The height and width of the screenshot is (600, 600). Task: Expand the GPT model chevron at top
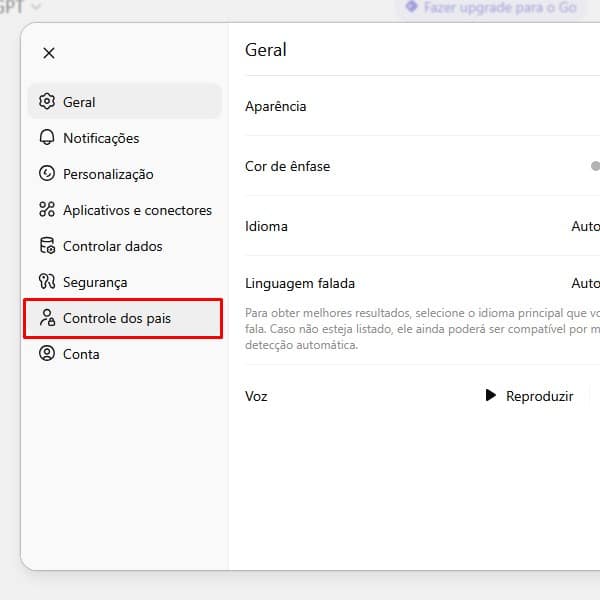tap(37, 7)
